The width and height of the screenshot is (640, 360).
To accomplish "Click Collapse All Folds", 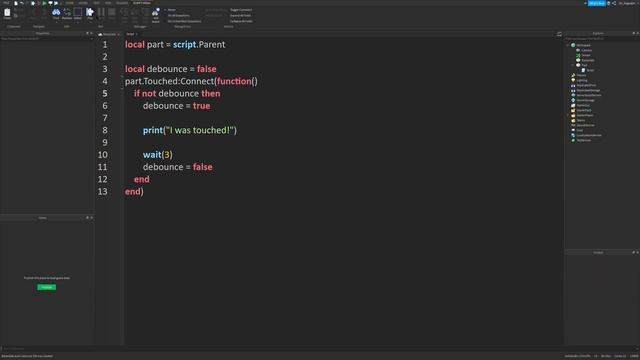I will pos(241,21).
